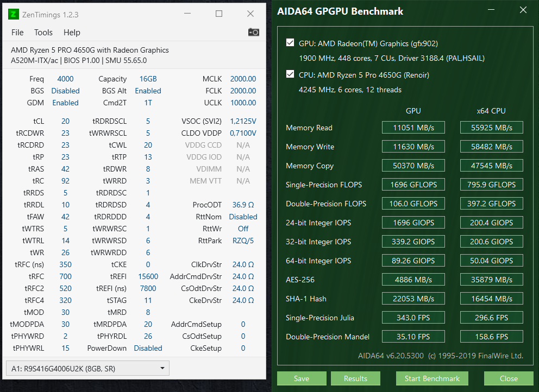Click CPU Single-Precision FLOPS 795.9 GFLOPS
This screenshot has height=392, width=539.
[x=492, y=185]
